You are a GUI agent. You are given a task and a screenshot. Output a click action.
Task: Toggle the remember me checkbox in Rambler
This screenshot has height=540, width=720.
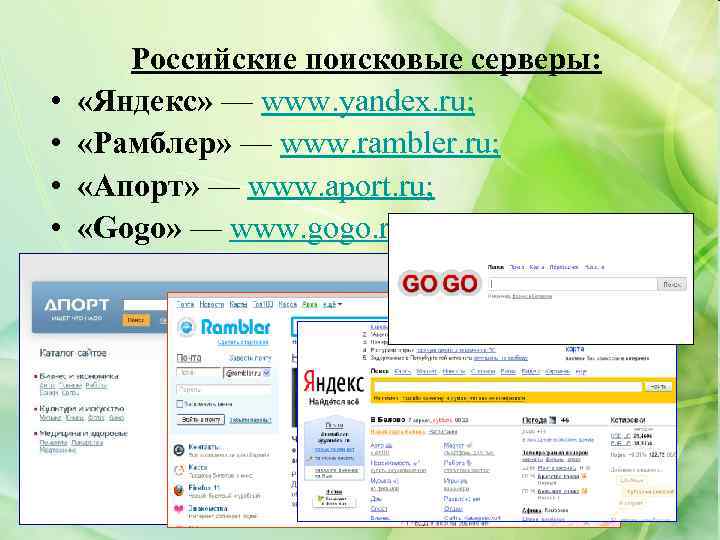[x=180, y=404]
